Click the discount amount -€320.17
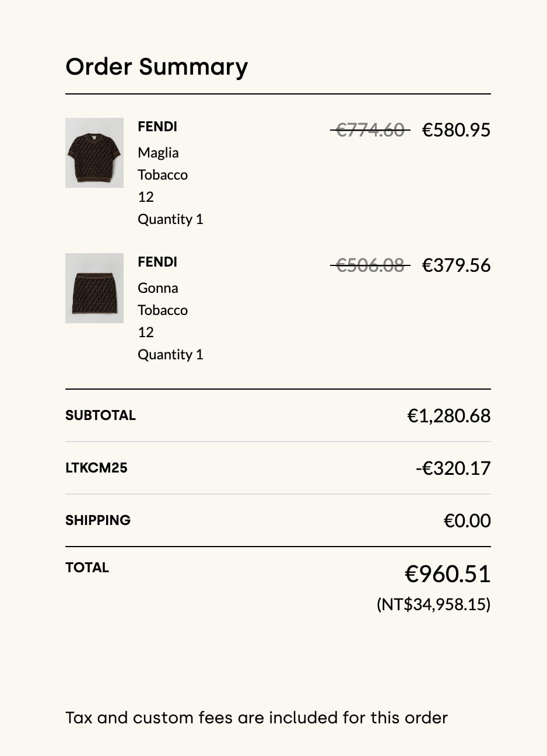This screenshot has width=547, height=756. pyautogui.click(x=453, y=468)
